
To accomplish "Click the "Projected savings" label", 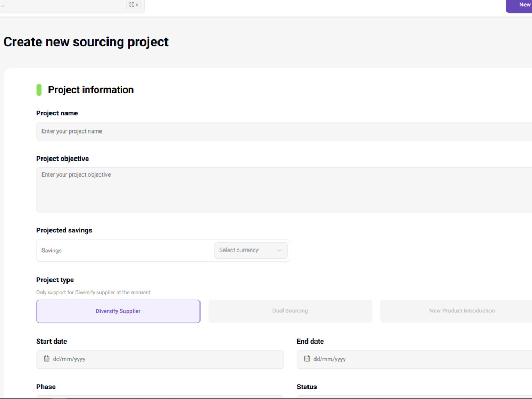I will pyautogui.click(x=64, y=230).
